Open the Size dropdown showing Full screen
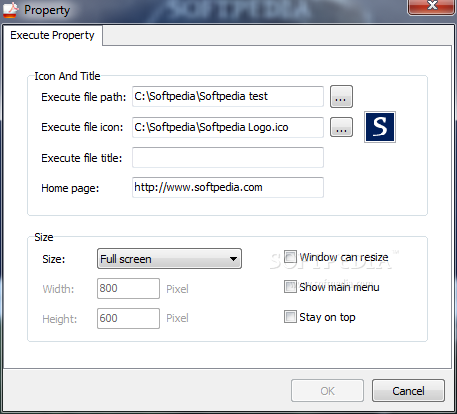457x414 pixels. (x=169, y=259)
